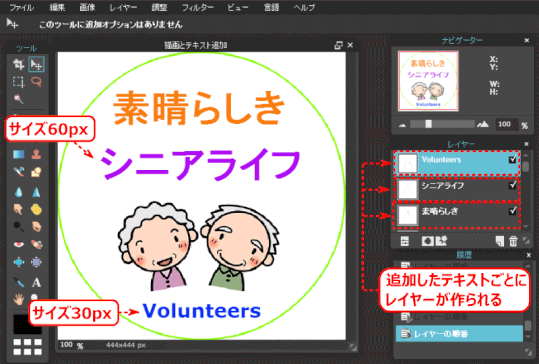Select the Drawing shape tool
This screenshot has width=539, height=364.
(36, 171)
